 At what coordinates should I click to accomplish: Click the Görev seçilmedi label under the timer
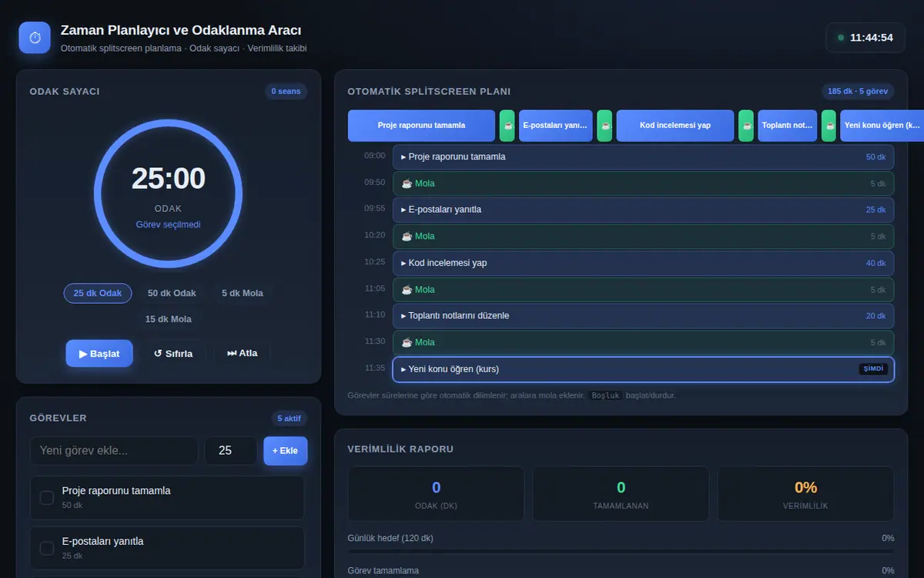click(x=168, y=225)
